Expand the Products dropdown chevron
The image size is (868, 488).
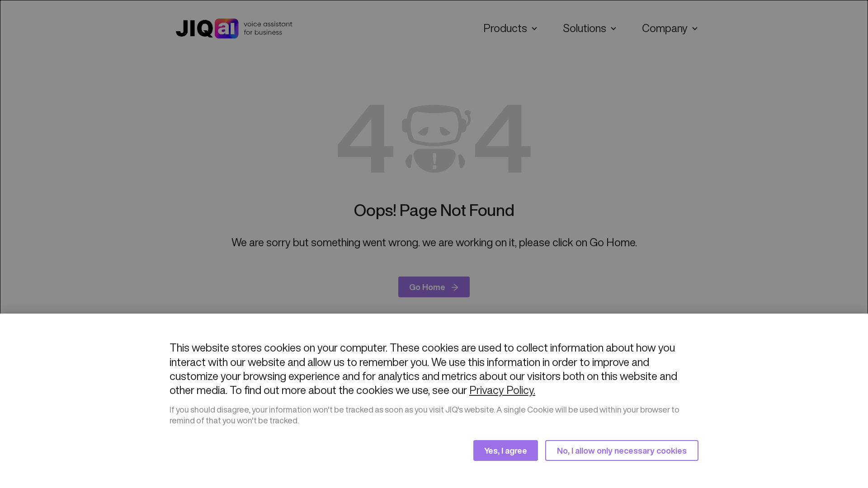[x=534, y=29]
